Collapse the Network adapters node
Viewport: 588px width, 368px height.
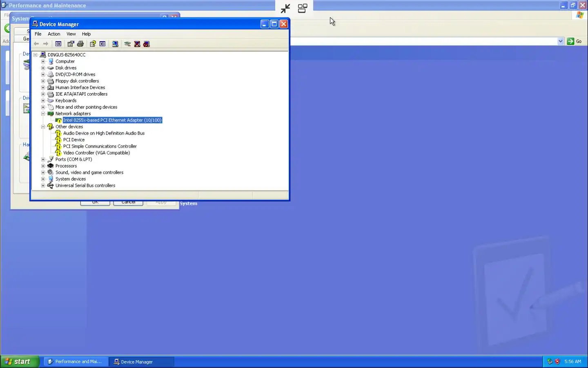coord(43,114)
